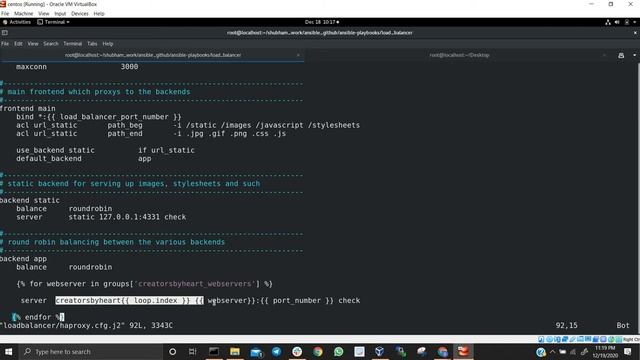Expand the terminal tab dropdown arrow
640x360 pixels.
point(634,55)
